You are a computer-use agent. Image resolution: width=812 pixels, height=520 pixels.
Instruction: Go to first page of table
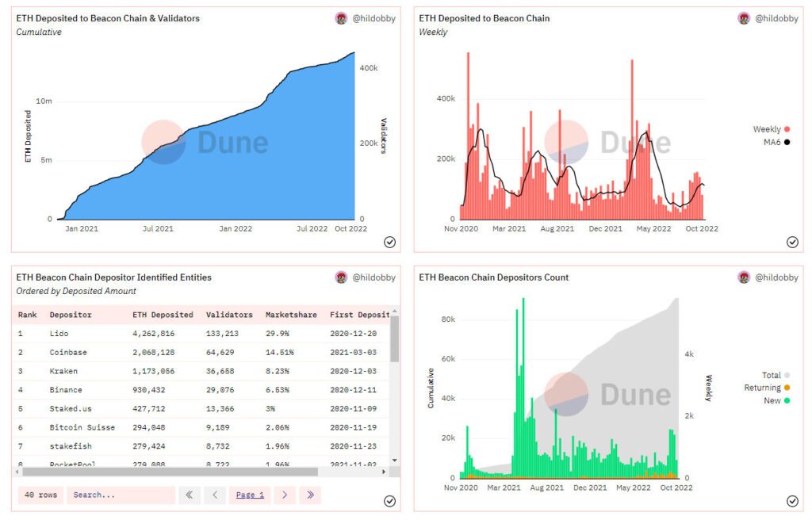[x=190, y=495]
